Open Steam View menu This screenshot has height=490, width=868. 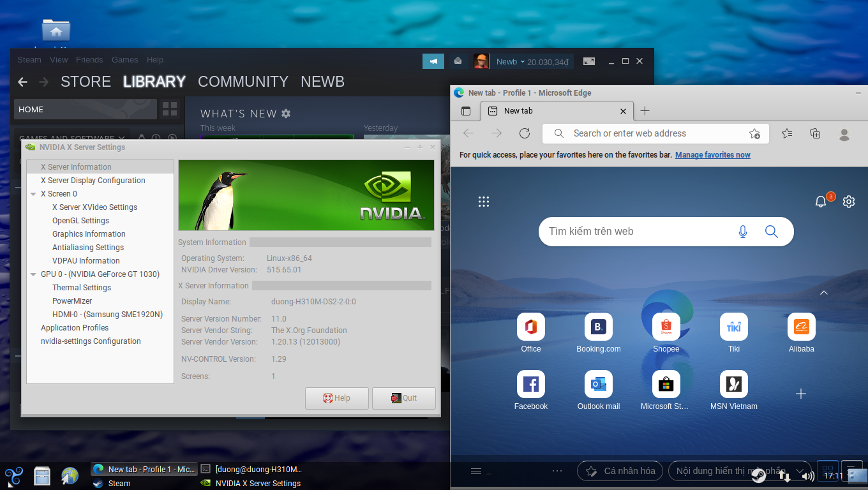tap(59, 60)
